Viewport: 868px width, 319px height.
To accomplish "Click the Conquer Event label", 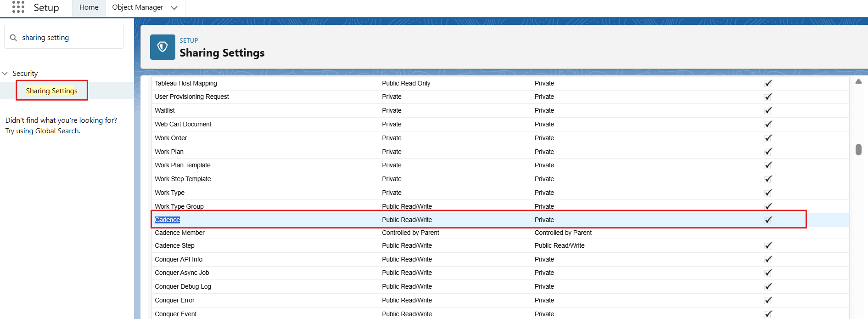I will (175, 314).
